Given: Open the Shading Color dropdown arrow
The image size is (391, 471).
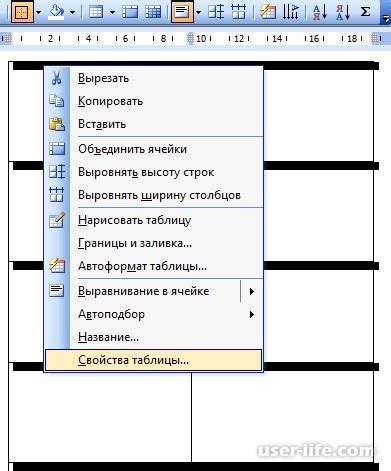Looking at the screenshot, I should 72,13.
